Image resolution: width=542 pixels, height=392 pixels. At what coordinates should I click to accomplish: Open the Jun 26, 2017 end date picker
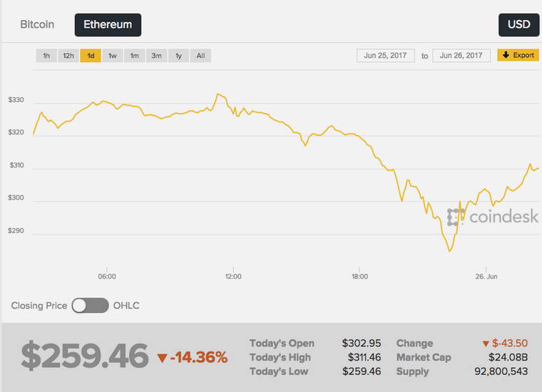[x=461, y=56]
